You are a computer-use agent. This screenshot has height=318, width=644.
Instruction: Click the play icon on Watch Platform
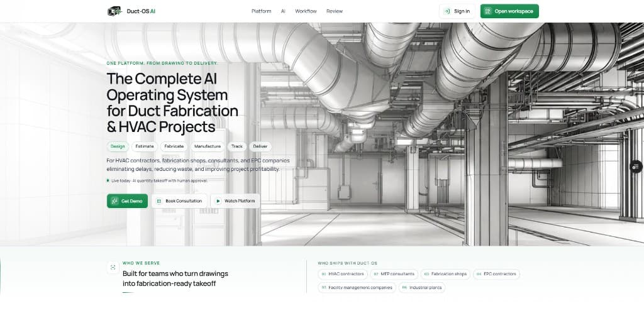pos(218,201)
